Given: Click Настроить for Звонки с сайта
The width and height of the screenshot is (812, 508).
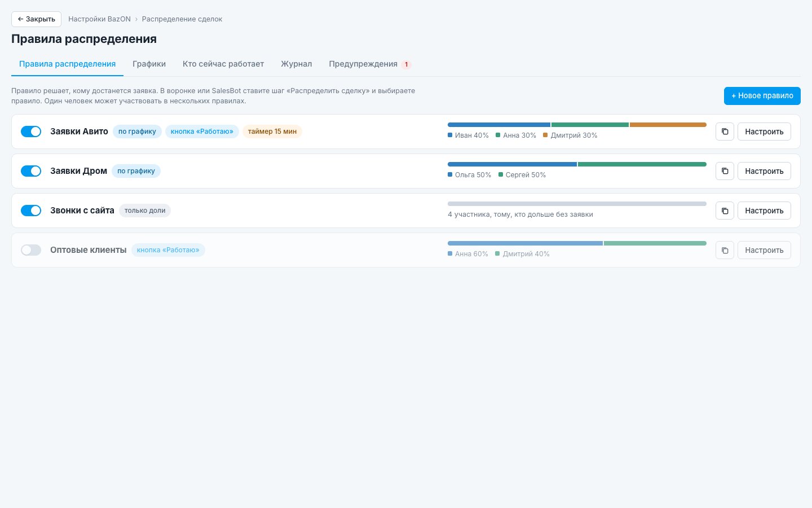Looking at the screenshot, I should (x=764, y=211).
